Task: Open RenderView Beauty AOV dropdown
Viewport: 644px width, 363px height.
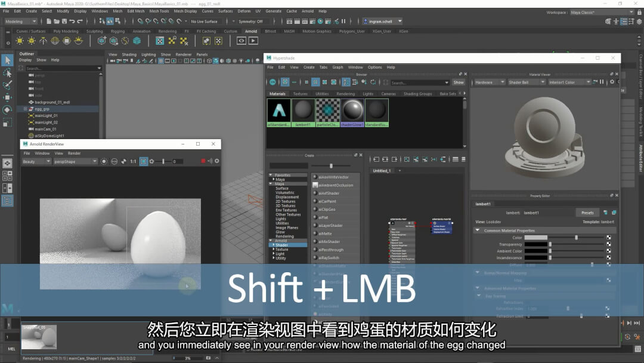Action: [36, 162]
